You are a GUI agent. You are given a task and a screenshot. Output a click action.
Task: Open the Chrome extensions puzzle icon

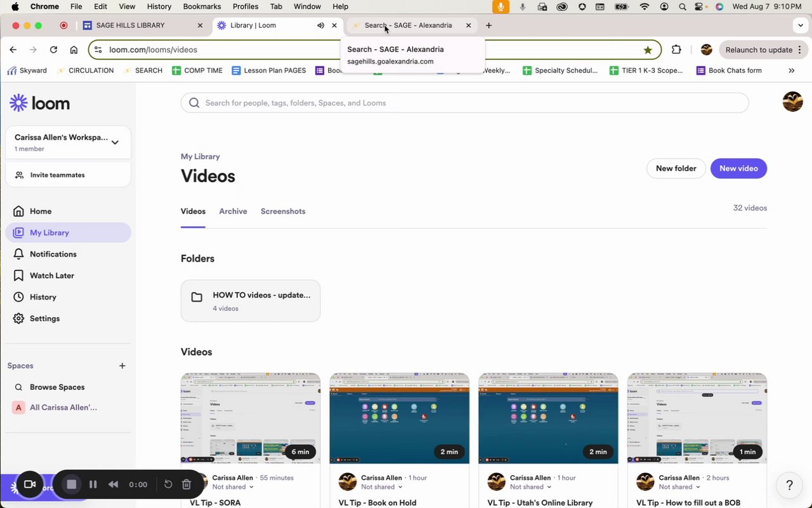coord(676,50)
